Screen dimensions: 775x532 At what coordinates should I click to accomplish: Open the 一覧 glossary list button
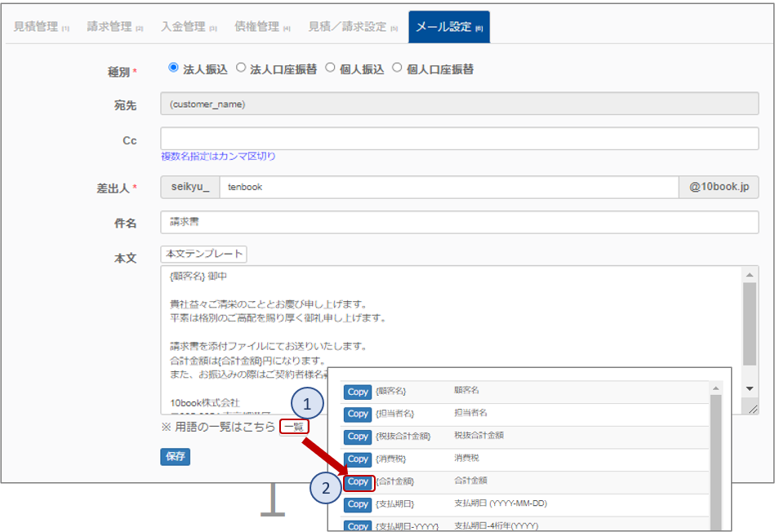coord(294,427)
